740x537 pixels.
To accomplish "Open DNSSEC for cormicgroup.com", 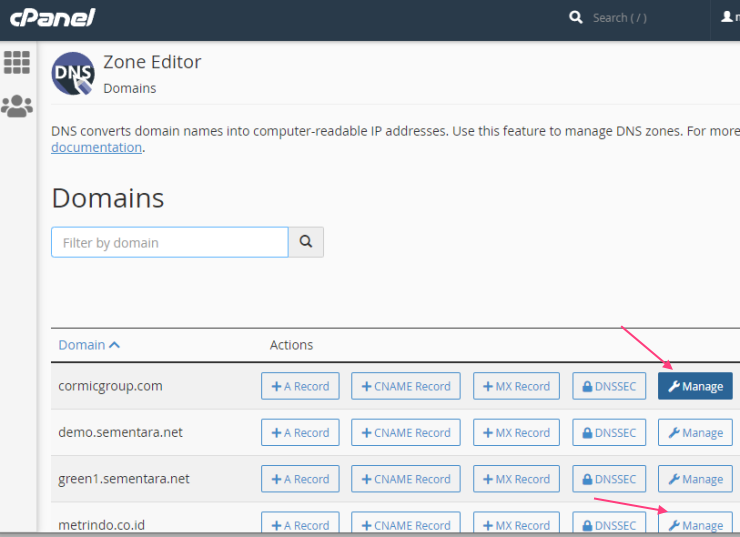I will click(609, 386).
